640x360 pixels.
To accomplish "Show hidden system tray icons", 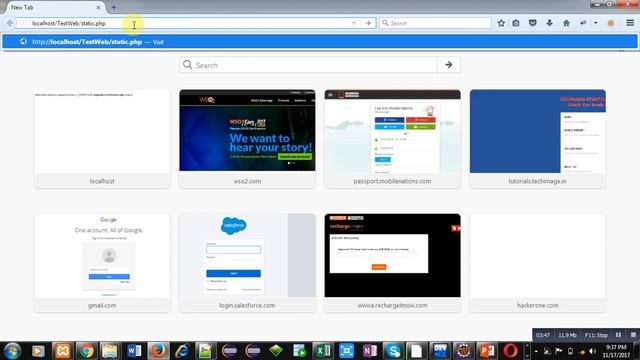I will pyautogui.click(x=536, y=351).
